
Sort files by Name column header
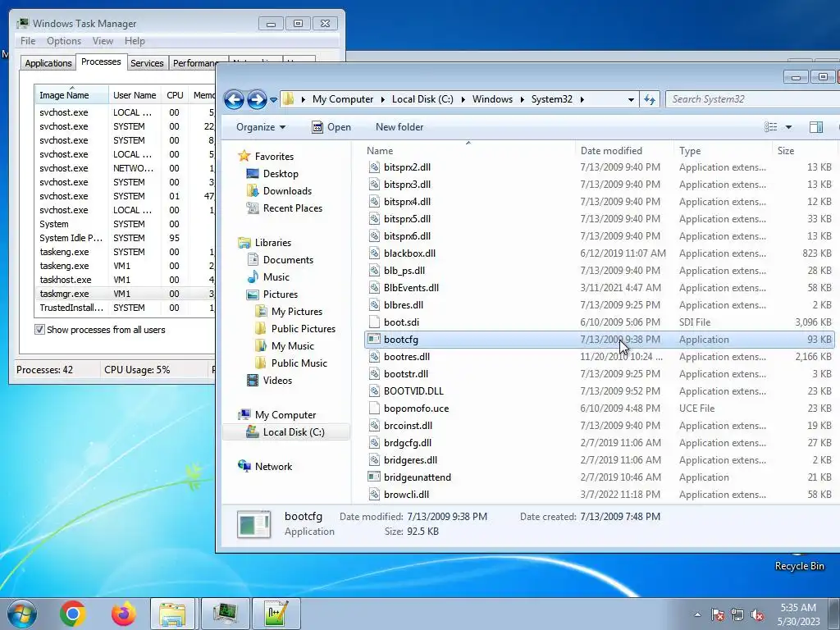(468, 151)
